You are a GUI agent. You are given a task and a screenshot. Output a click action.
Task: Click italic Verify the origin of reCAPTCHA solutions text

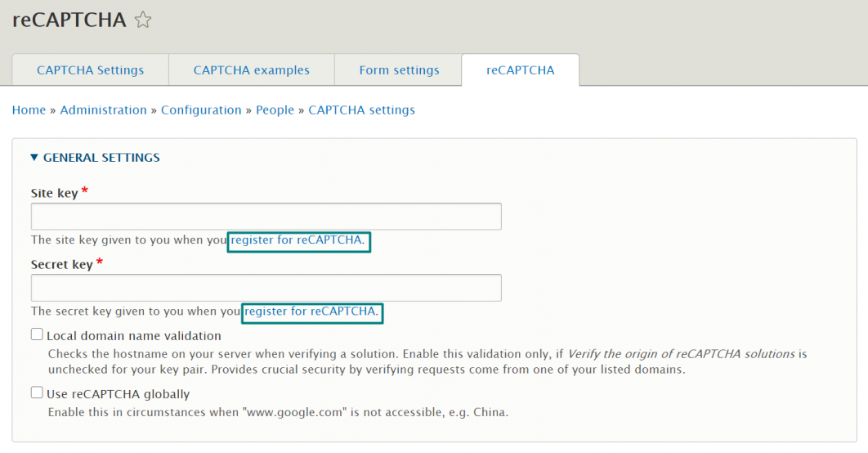[682, 354]
